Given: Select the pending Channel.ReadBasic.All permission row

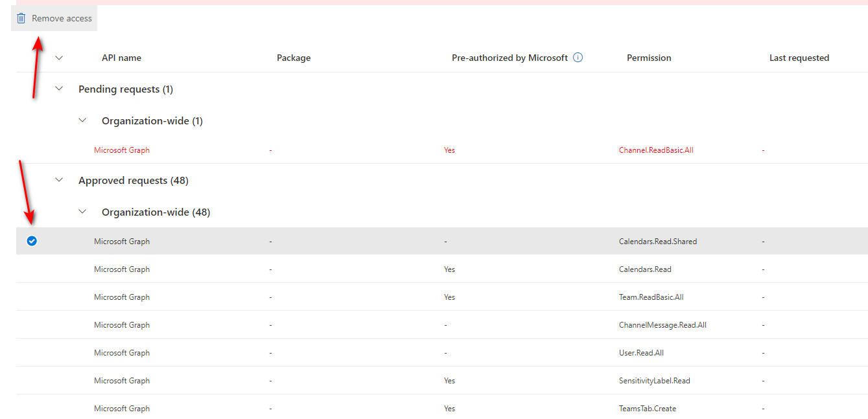Looking at the screenshot, I should point(656,150).
